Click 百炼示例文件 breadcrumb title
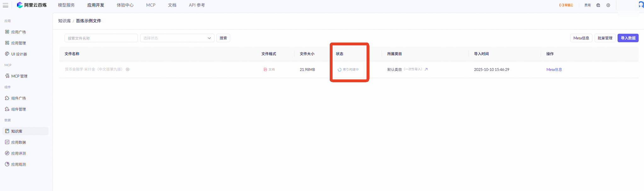644x191 pixels. [x=88, y=21]
